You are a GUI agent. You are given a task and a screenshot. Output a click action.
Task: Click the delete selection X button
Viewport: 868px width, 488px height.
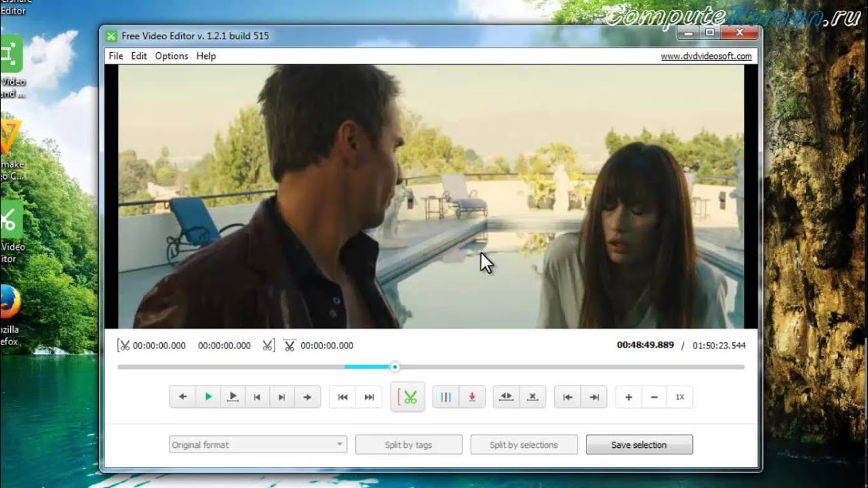pos(532,397)
